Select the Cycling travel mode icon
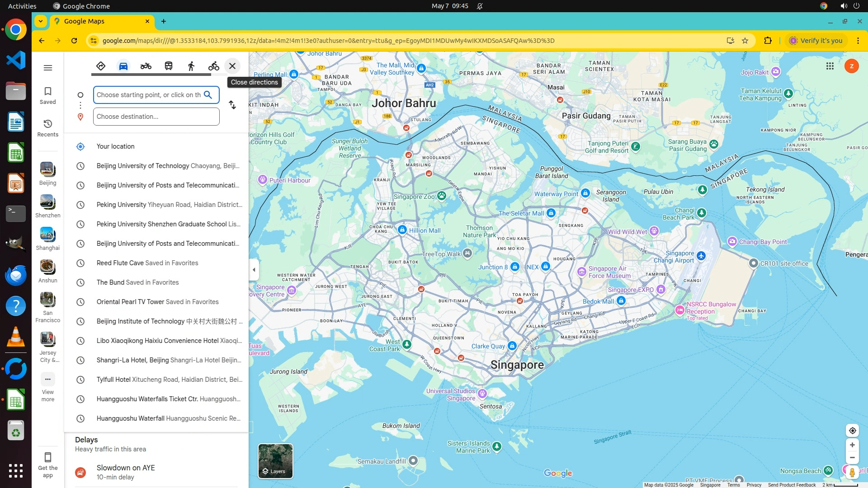 214,66
